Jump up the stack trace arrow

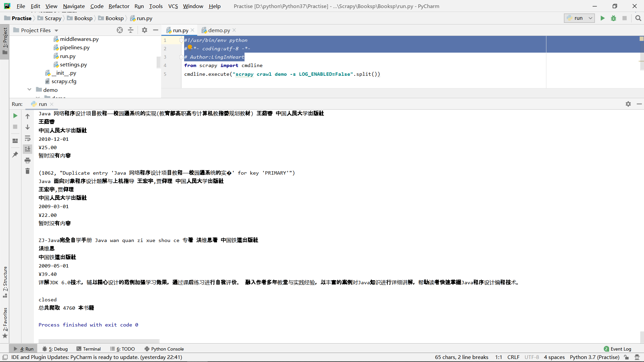click(x=28, y=116)
